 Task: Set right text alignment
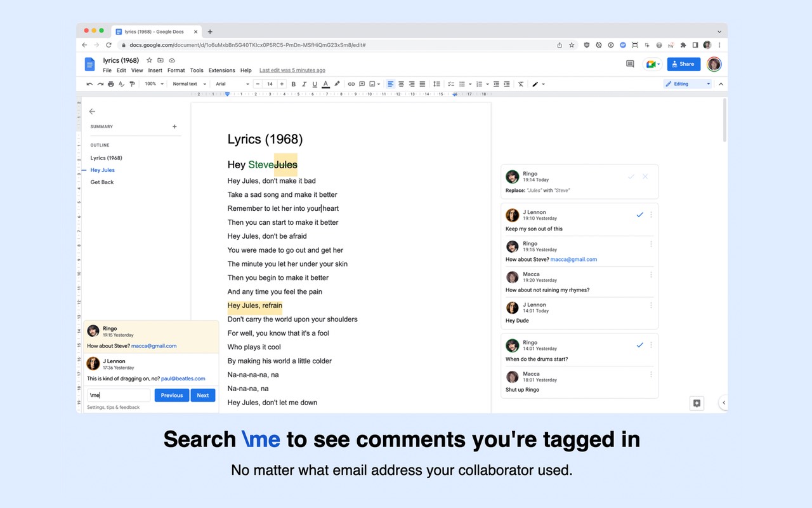tap(412, 84)
